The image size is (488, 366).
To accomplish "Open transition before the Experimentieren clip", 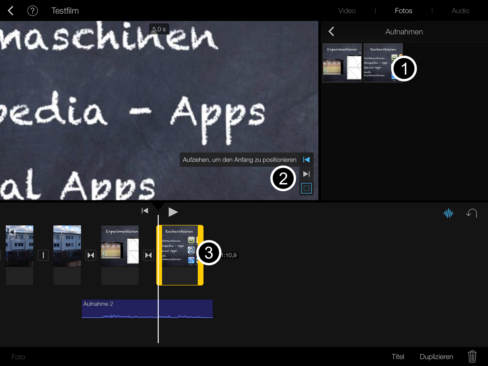I will coord(91,255).
